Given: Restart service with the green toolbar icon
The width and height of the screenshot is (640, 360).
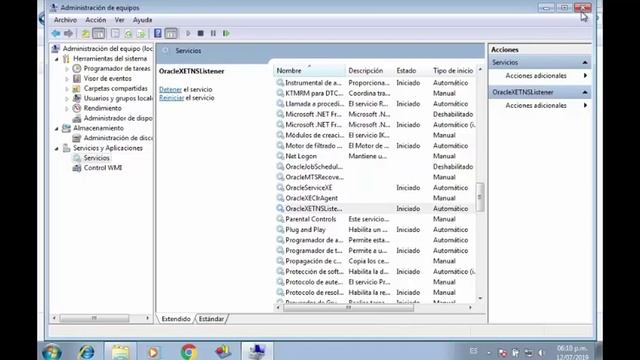Looking at the screenshot, I should point(226,33).
